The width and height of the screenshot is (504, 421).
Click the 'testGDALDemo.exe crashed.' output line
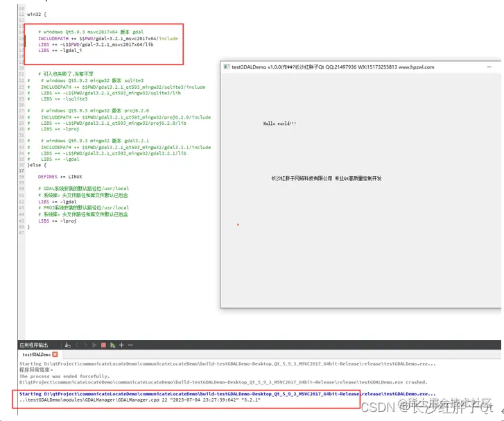click(x=223, y=382)
